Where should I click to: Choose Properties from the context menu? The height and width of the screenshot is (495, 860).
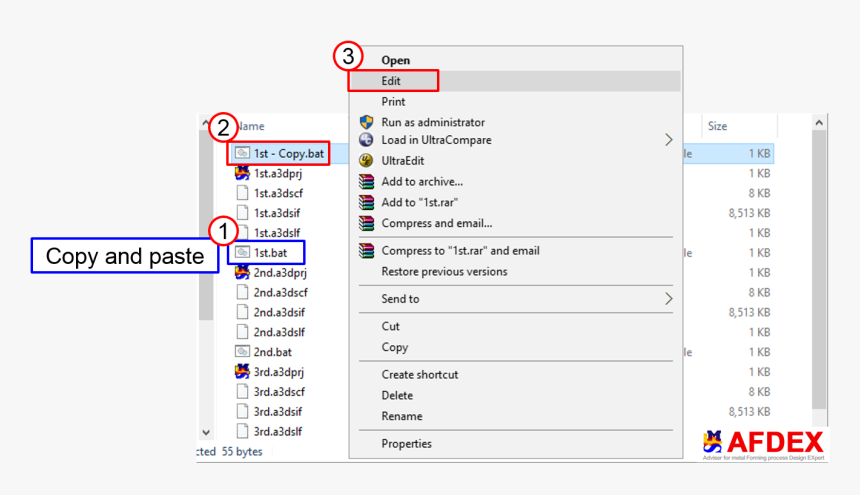point(406,444)
